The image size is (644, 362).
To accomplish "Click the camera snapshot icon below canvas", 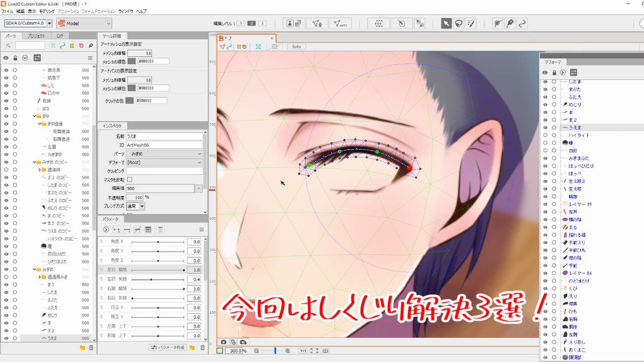I will point(224,342).
